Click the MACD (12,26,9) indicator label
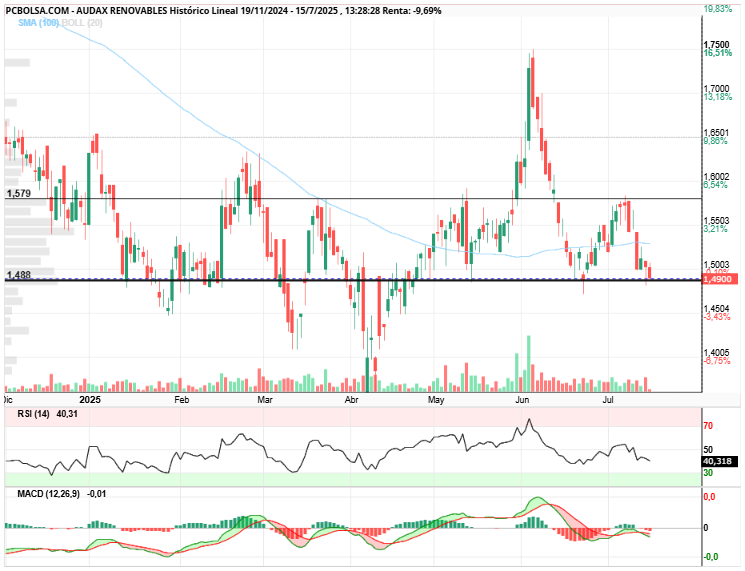The width and height of the screenshot is (745, 571). (x=48, y=494)
